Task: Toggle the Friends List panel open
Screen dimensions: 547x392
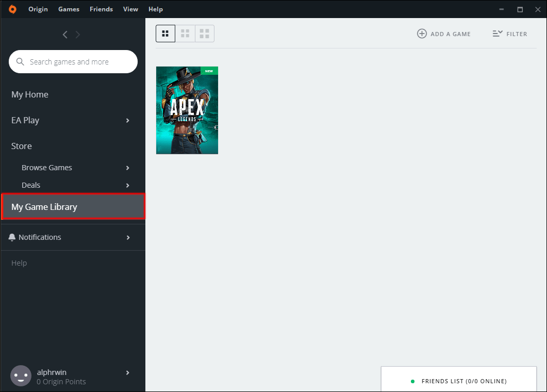Action: click(x=458, y=381)
